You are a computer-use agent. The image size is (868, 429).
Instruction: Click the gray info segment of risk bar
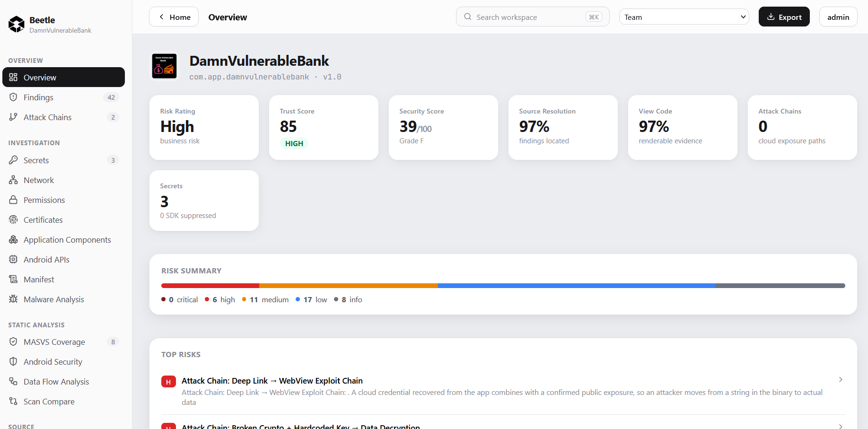(780, 286)
